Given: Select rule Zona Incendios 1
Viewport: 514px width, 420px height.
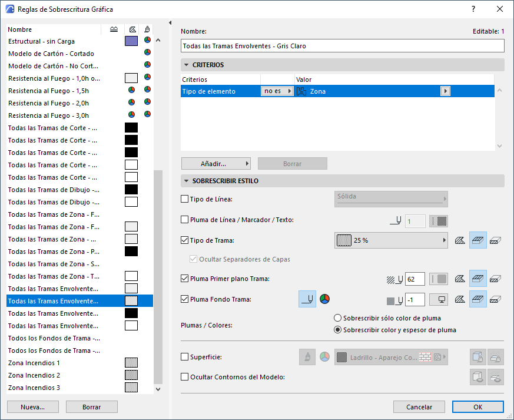Looking at the screenshot, I should (x=79, y=363).
